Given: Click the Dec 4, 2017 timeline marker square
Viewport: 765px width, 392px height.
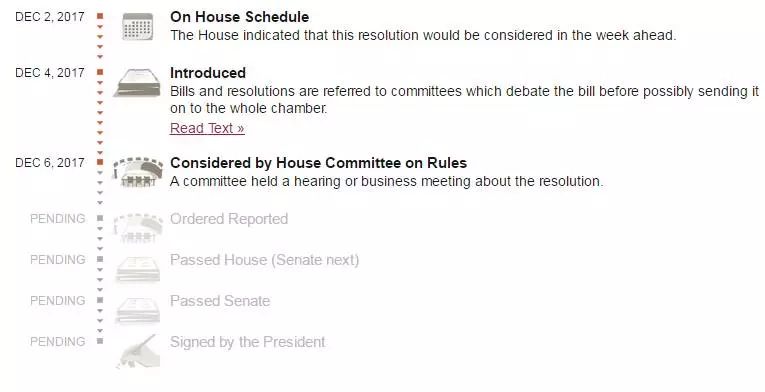Looking at the screenshot, I should click(100, 72).
